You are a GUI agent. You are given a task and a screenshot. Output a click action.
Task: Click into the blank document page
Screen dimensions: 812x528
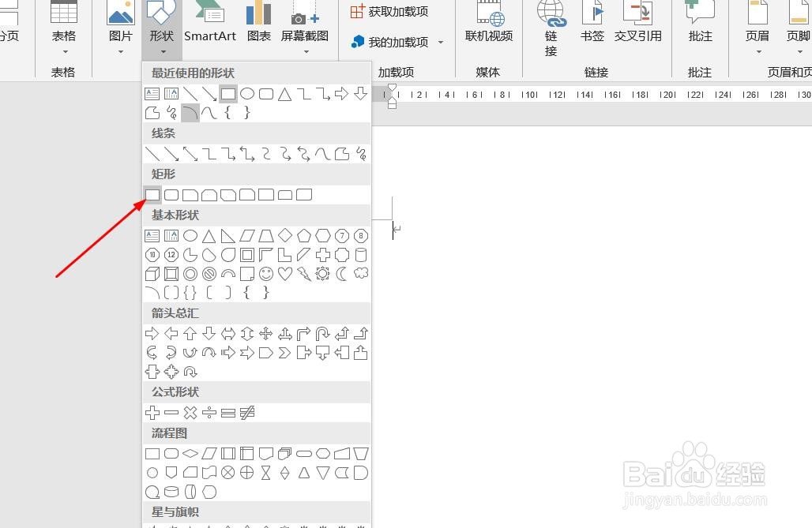pos(592,326)
